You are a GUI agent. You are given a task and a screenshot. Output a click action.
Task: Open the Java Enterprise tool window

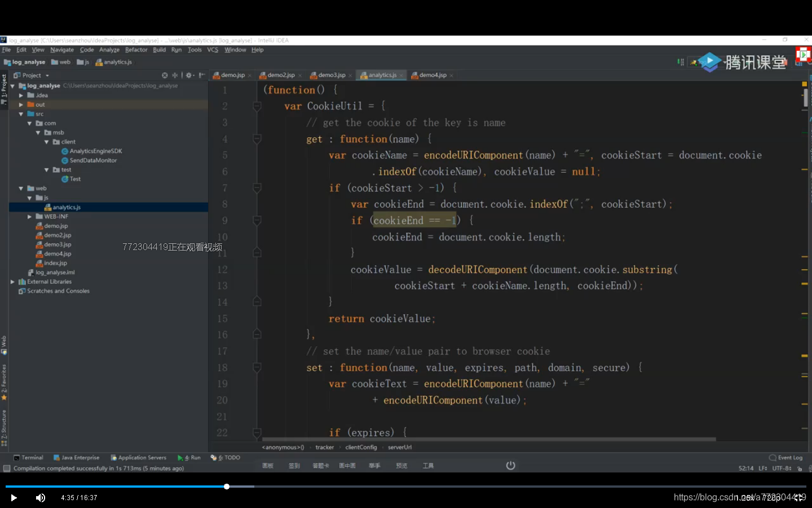click(76, 458)
